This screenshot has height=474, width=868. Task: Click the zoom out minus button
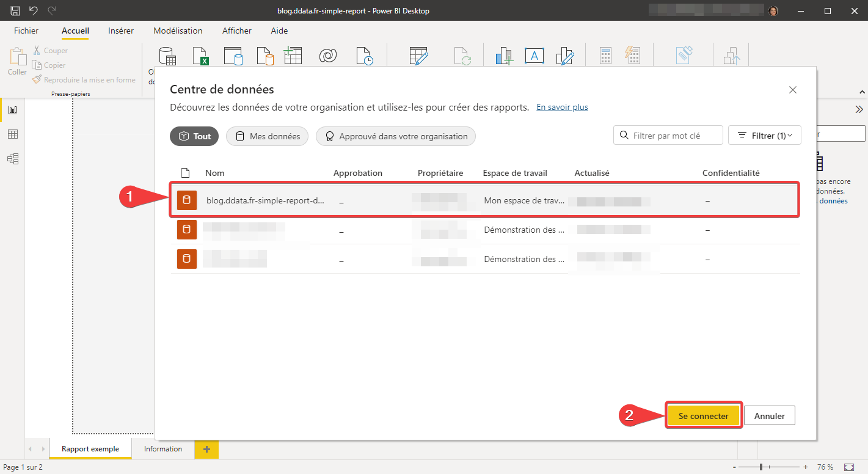point(734,467)
